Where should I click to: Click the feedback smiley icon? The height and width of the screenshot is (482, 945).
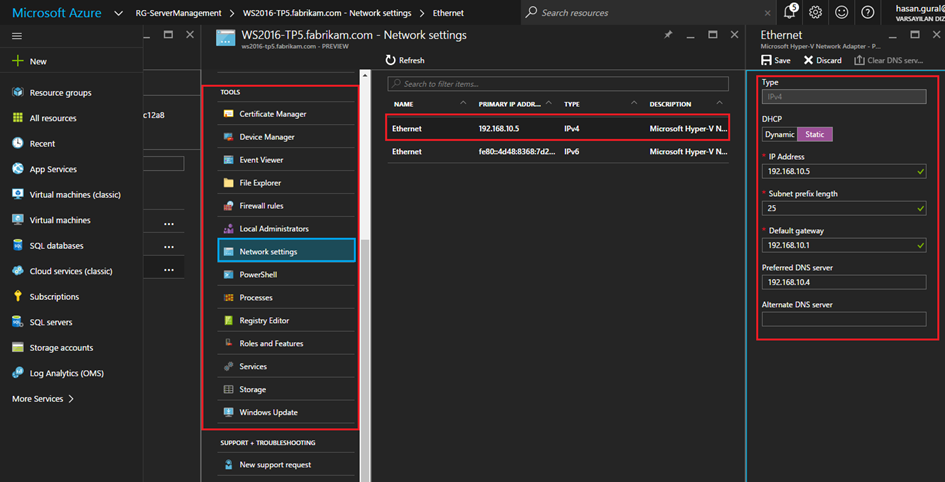click(841, 12)
